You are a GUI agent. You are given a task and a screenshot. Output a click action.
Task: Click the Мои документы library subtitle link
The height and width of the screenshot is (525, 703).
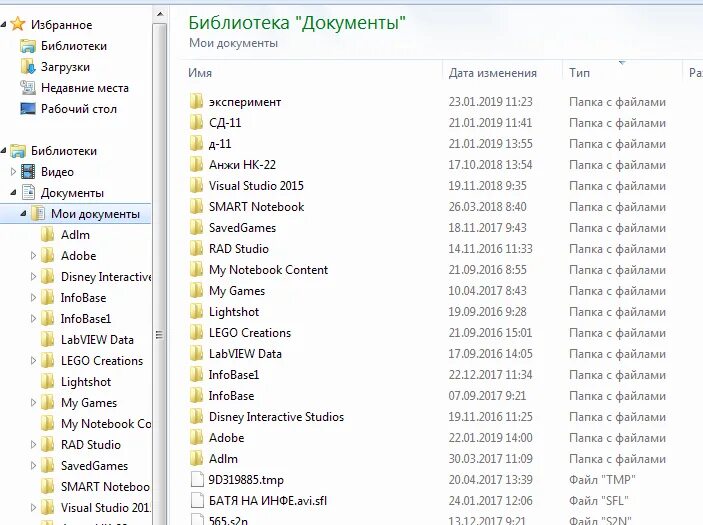(233, 43)
